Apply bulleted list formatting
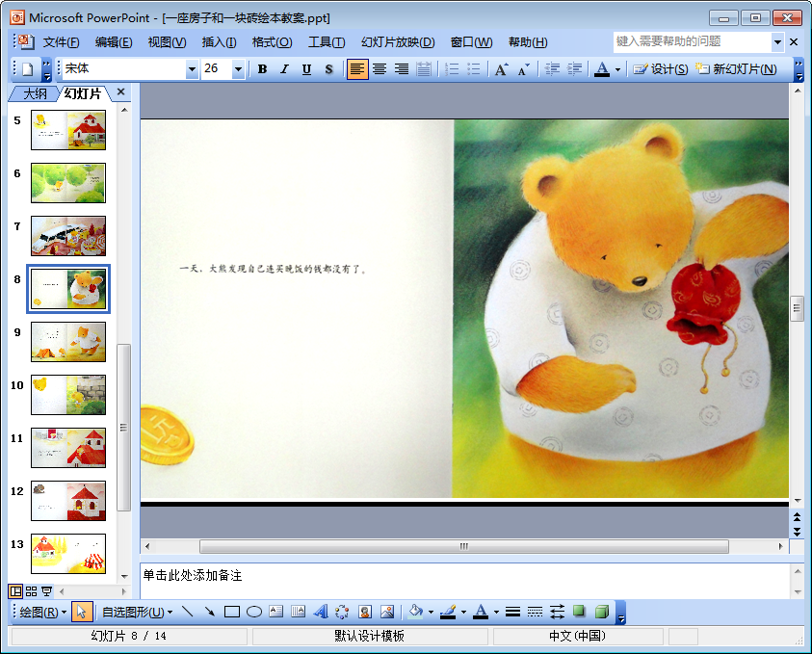The height and width of the screenshot is (654, 812). [474, 69]
